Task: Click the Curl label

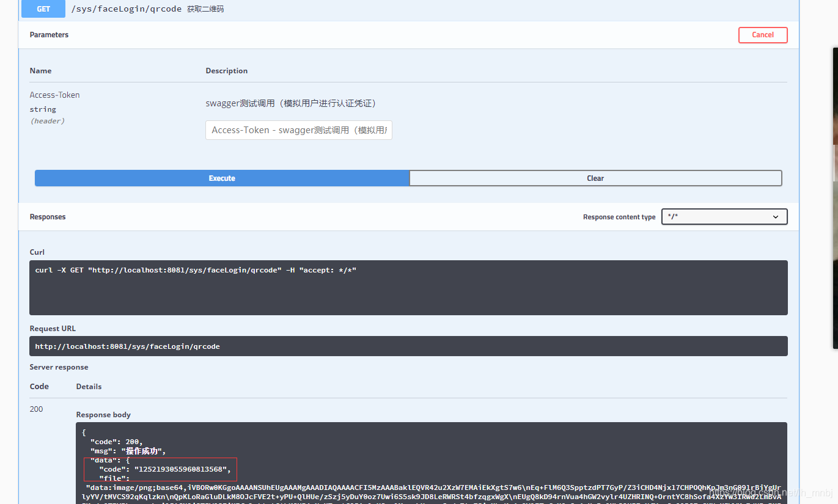Action: (37, 252)
